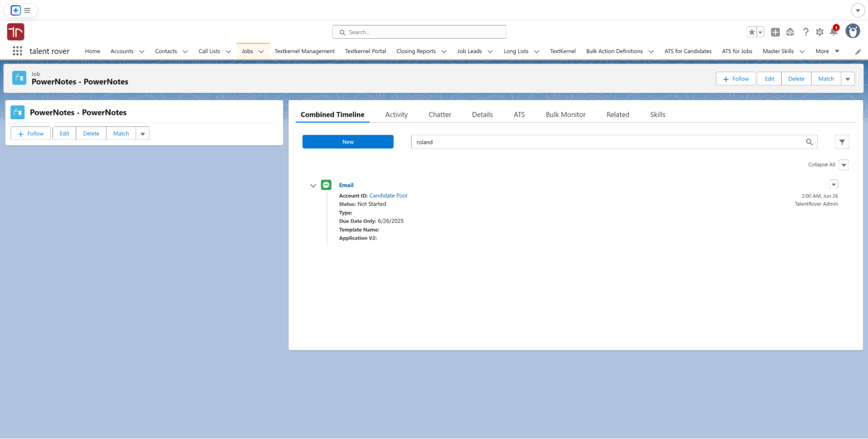Expand the Closing Reports nav dropdown

[x=444, y=51]
